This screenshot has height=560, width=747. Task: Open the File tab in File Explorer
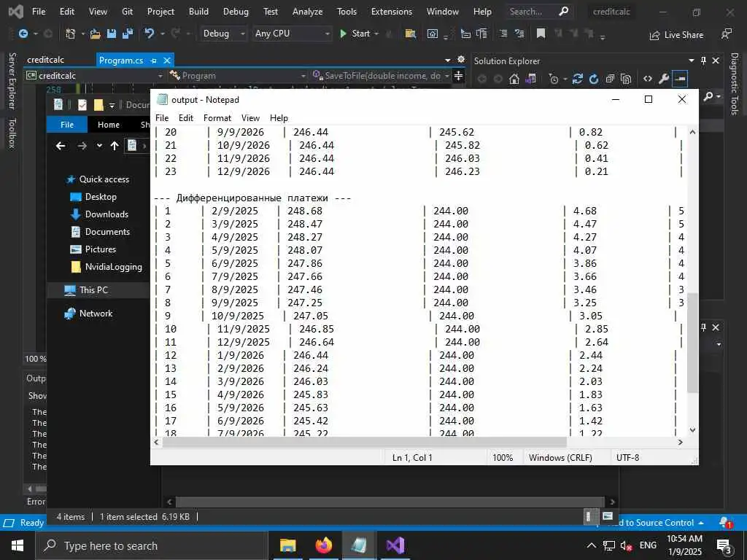pyautogui.click(x=67, y=125)
